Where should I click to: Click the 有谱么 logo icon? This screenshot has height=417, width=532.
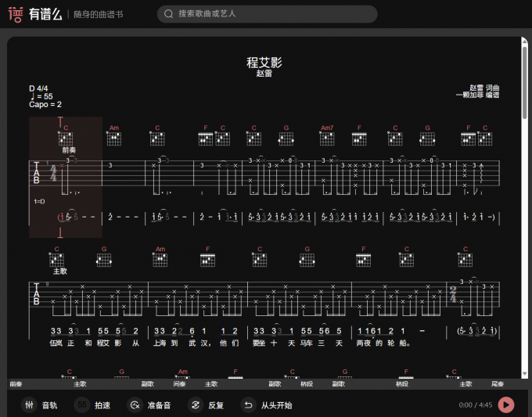pyautogui.click(x=16, y=14)
